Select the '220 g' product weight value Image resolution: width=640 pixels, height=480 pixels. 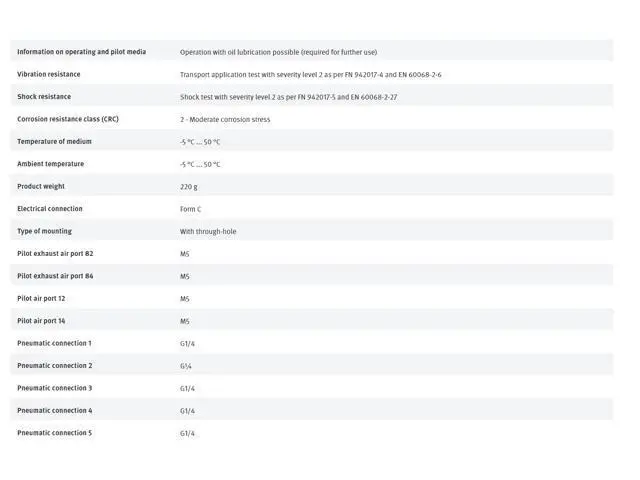189,187
